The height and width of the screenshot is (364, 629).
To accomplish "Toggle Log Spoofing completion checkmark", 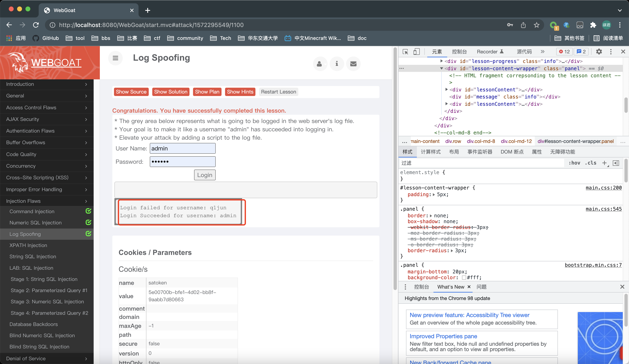I will 88,234.
